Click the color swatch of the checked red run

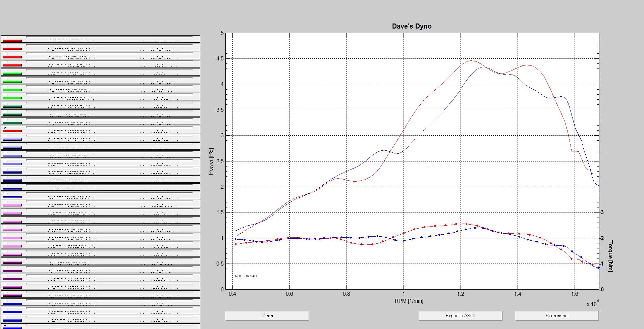pos(12,131)
